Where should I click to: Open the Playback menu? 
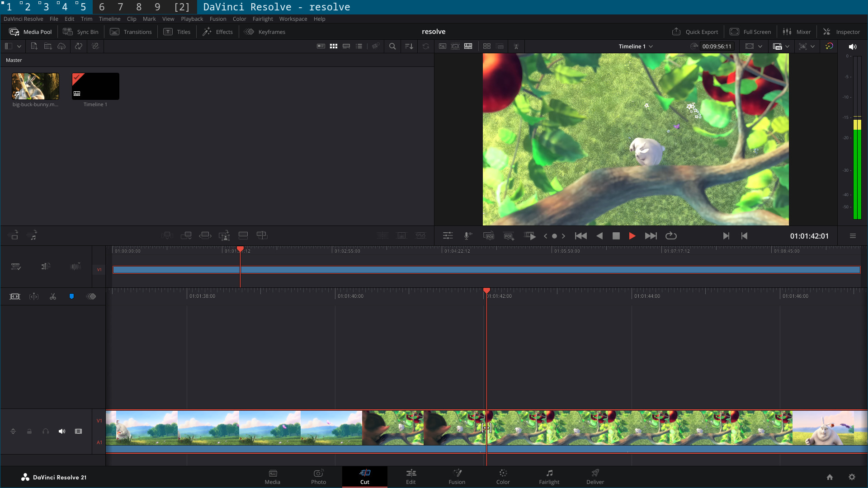coord(192,19)
